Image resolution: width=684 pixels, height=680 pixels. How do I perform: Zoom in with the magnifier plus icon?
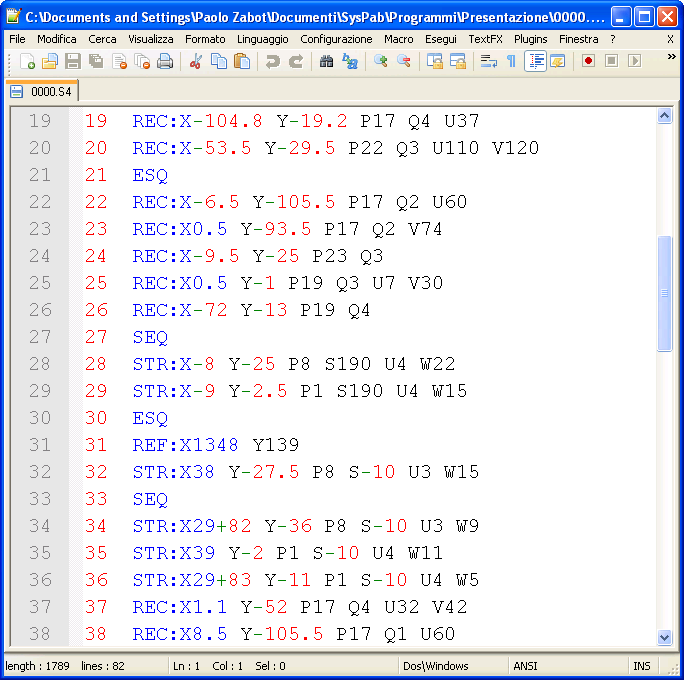[380, 61]
